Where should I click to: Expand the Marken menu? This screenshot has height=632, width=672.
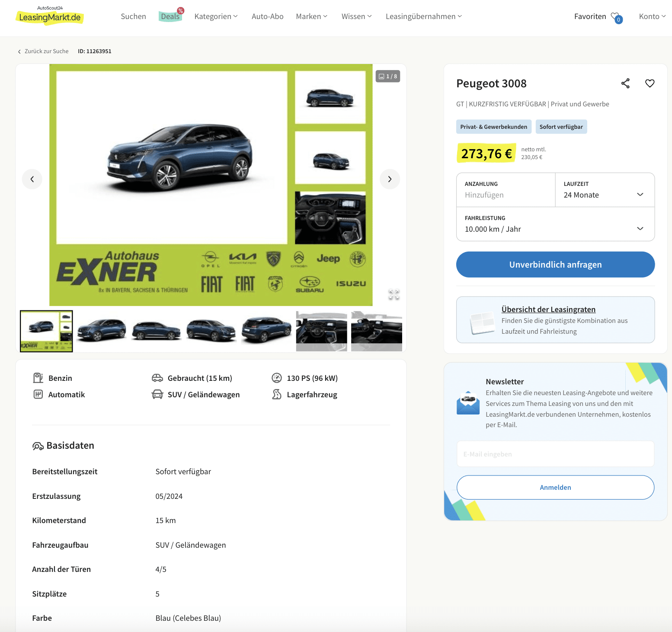click(x=312, y=16)
